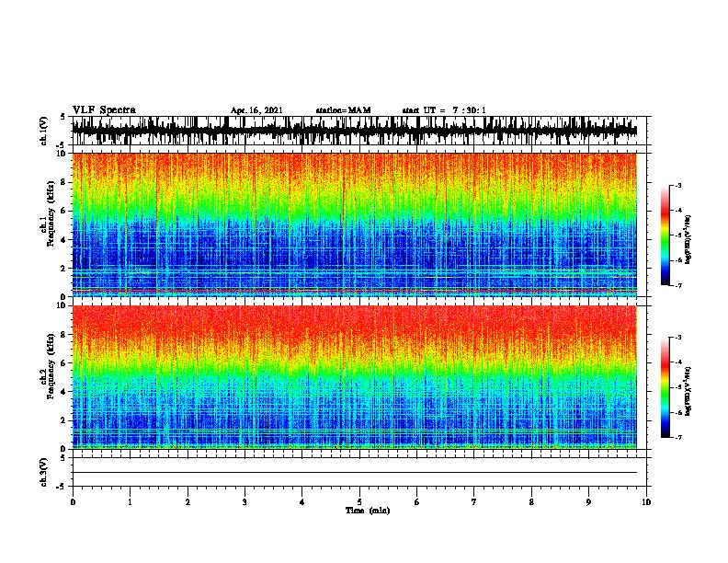Click the ch.2 color bar PSD unit label
Screen dimensions: 728x563
[x=688, y=391]
